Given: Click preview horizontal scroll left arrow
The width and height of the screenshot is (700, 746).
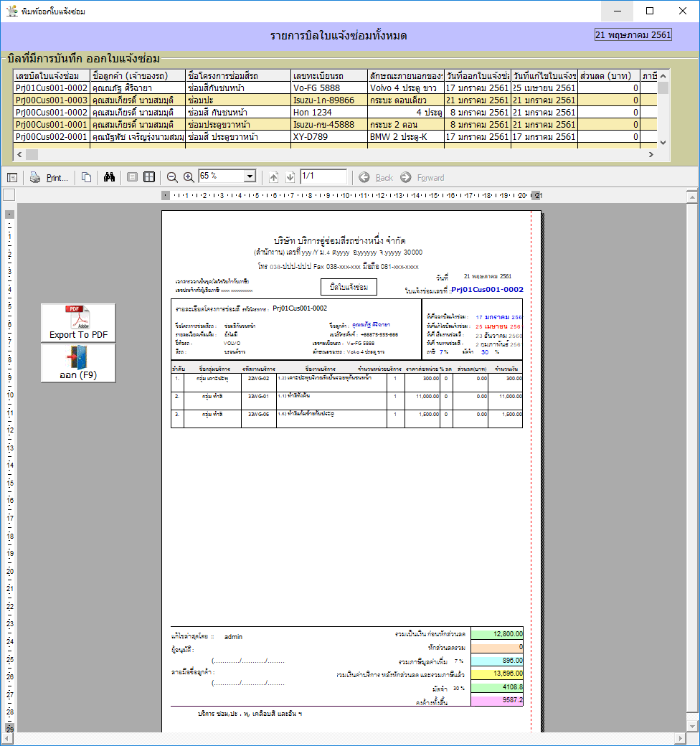Looking at the screenshot, I should (6, 738).
